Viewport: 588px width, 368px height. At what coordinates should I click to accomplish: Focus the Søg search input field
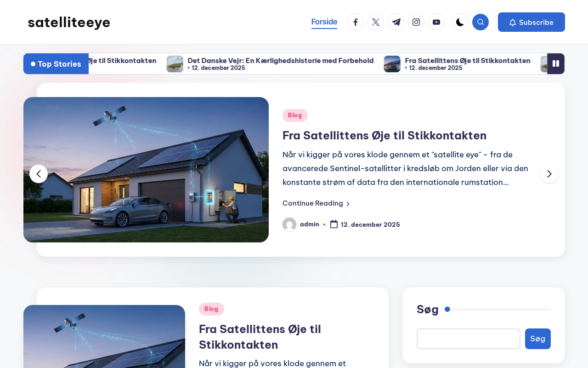469,339
